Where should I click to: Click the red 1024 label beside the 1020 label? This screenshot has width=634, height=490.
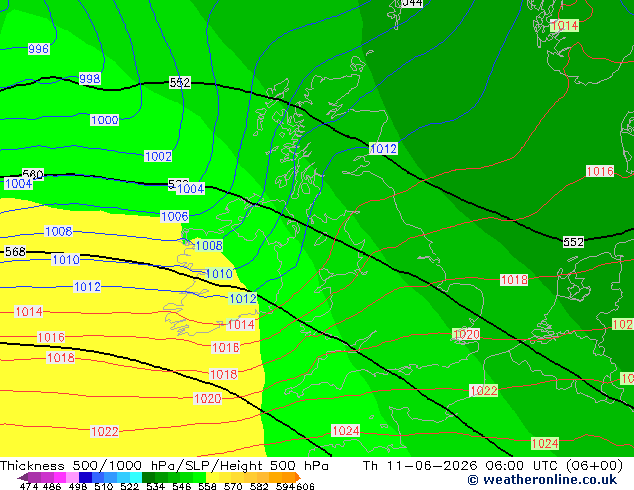(345, 431)
